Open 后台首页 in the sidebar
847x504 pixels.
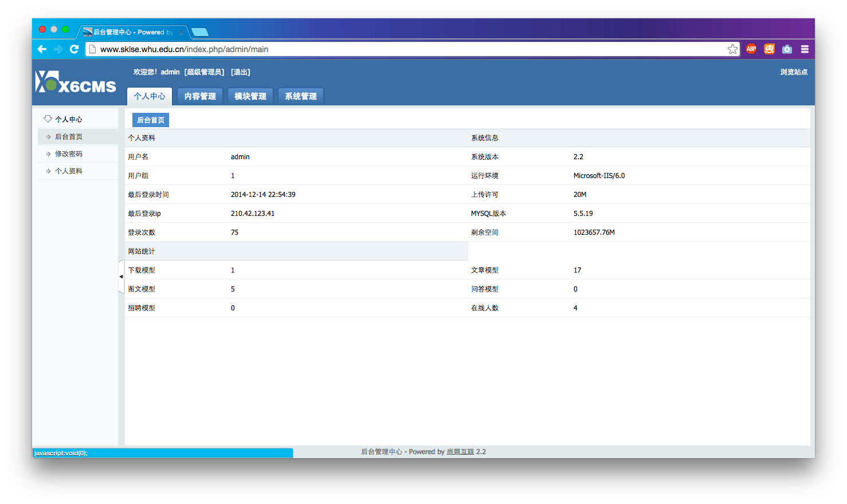pyautogui.click(x=69, y=137)
